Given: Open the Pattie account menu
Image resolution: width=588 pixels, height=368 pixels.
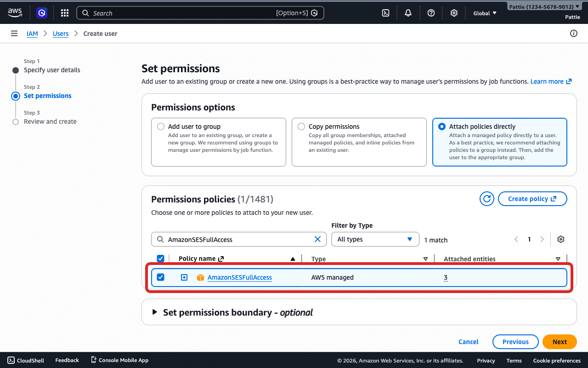Looking at the screenshot, I should coord(544,7).
